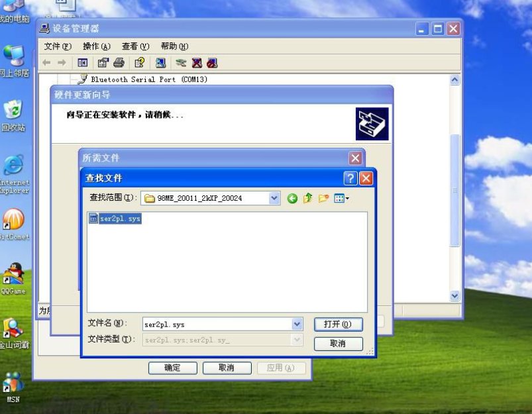Click the 打开 button
The image size is (532, 414).
[x=338, y=323]
